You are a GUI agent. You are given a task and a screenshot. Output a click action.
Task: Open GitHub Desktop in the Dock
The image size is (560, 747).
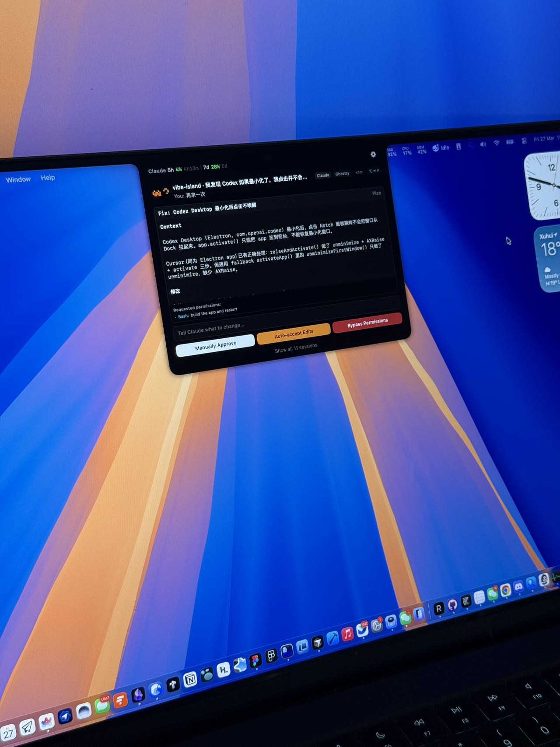[x=452, y=604]
